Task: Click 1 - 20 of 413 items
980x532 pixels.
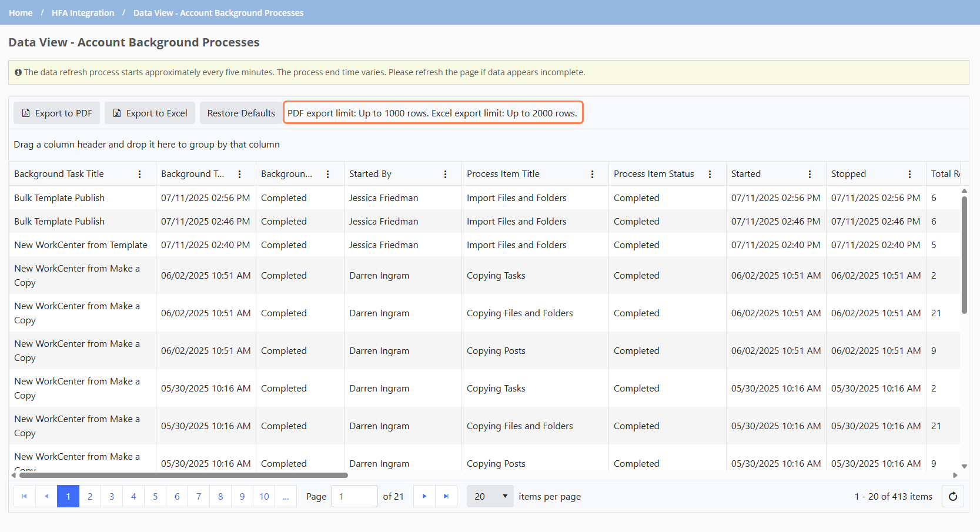Action: click(894, 496)
